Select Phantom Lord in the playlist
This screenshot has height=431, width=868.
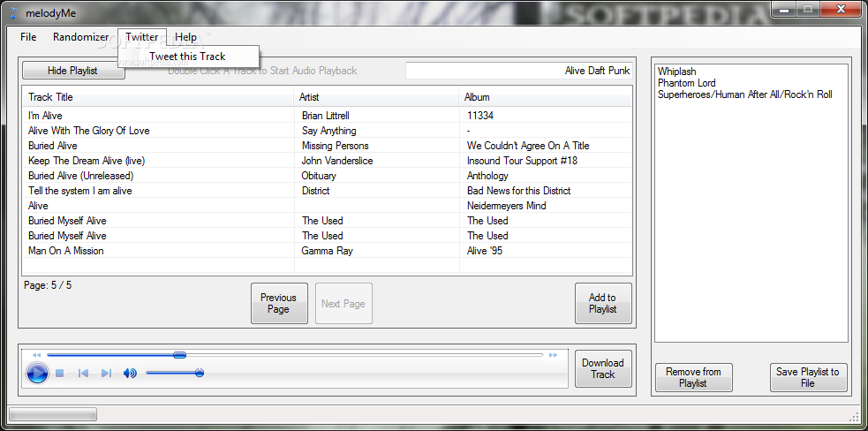click(686, 83)
